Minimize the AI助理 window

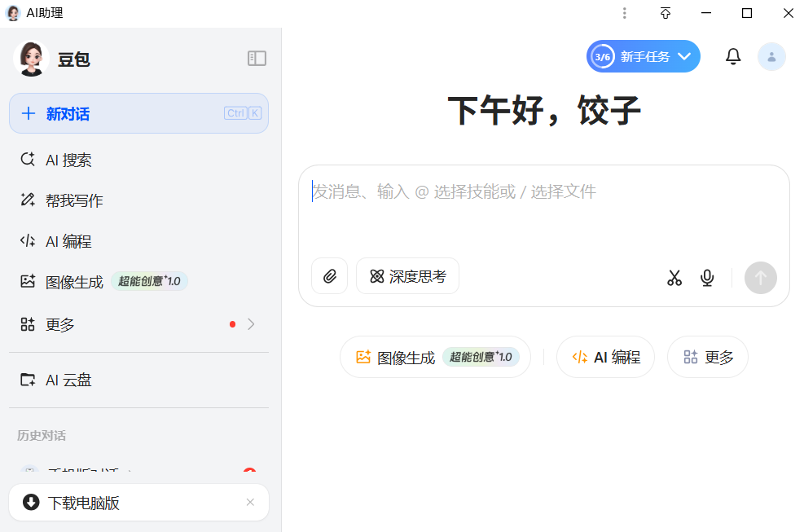tap(706, 13)
